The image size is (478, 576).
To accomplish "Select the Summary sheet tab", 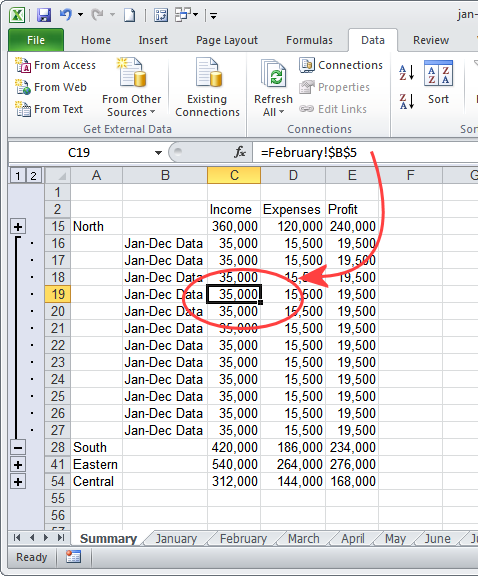I will pos(108,539).
